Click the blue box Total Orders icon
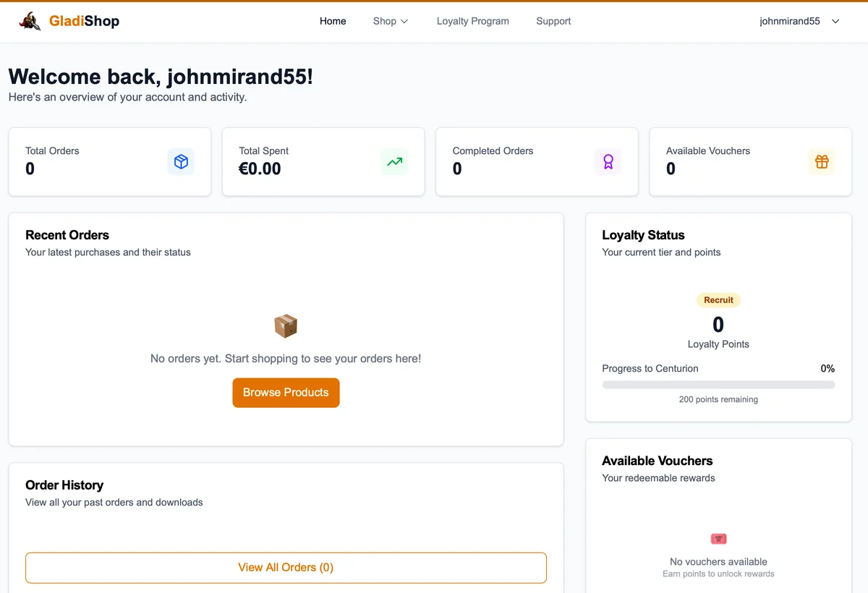Viewport: 868px width, 593px height. (181, 162)
